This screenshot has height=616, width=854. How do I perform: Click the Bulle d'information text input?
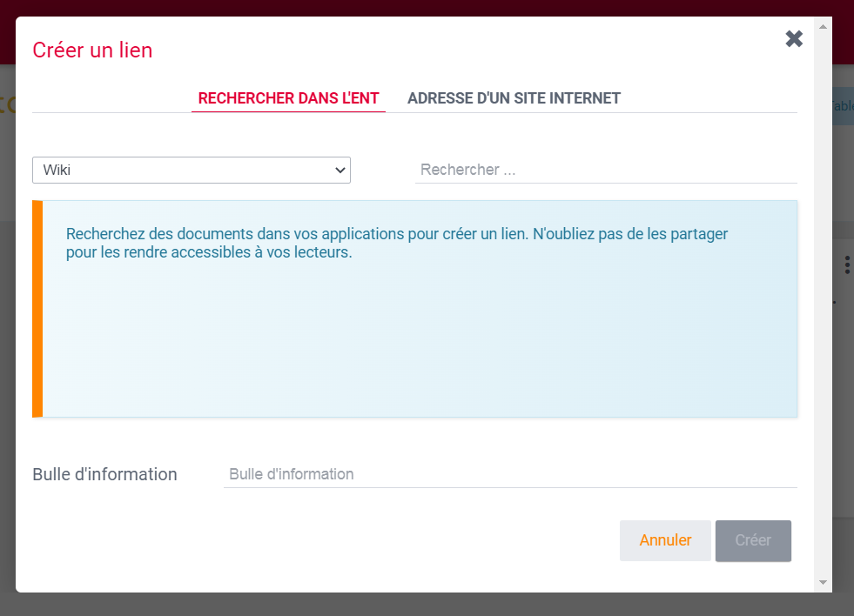[x=510, y=474]
